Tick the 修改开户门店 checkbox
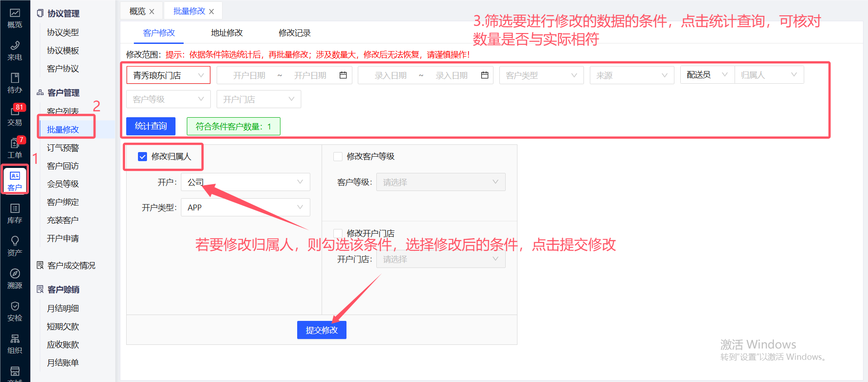 (x=338, y=233)
